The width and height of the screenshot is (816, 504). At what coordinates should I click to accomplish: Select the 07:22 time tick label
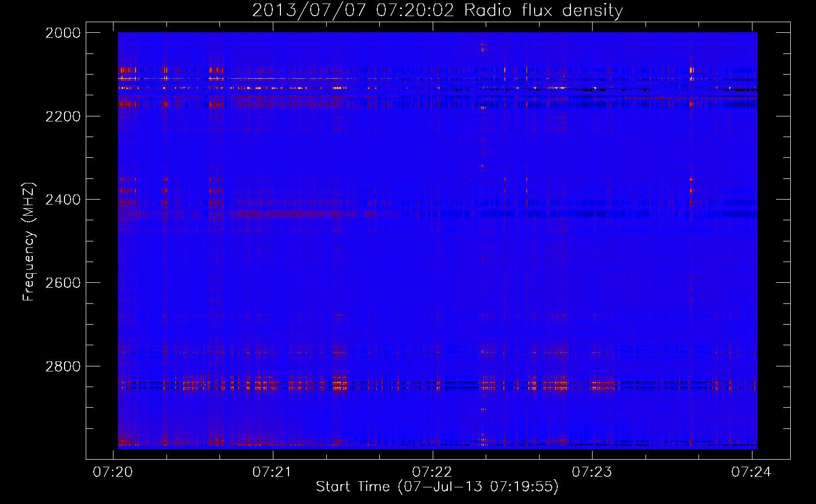(432, 472)
